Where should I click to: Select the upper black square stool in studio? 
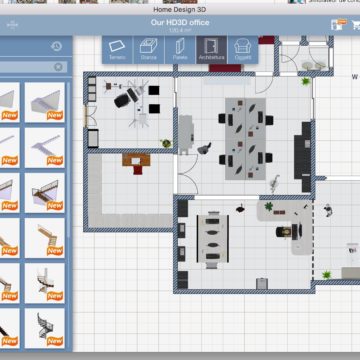[x=154, y=90]
